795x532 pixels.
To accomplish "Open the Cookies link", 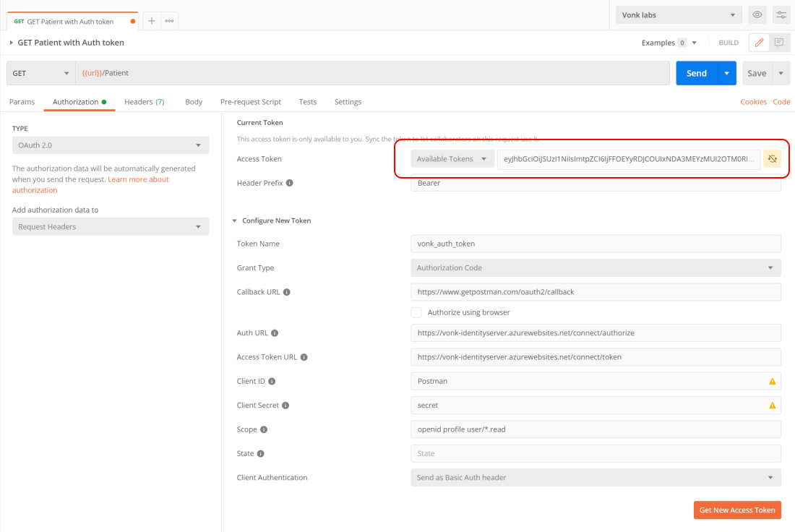I will coord(753,102).
